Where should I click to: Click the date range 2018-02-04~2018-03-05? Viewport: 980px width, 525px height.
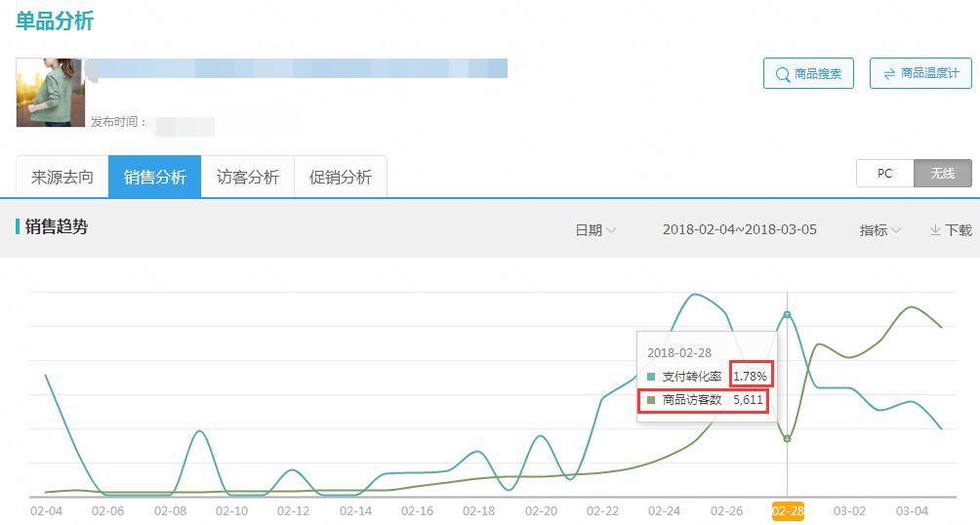(739, 229)
